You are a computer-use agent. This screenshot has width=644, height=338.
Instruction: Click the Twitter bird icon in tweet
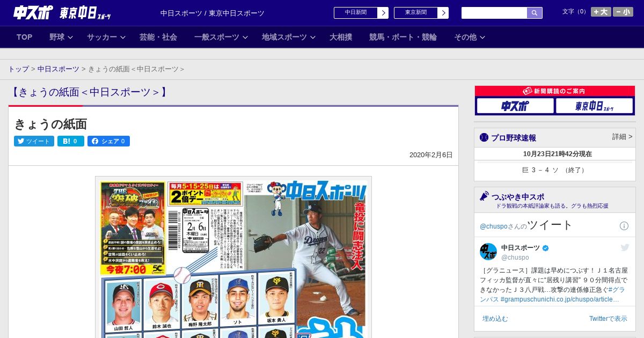pos(625,247)
